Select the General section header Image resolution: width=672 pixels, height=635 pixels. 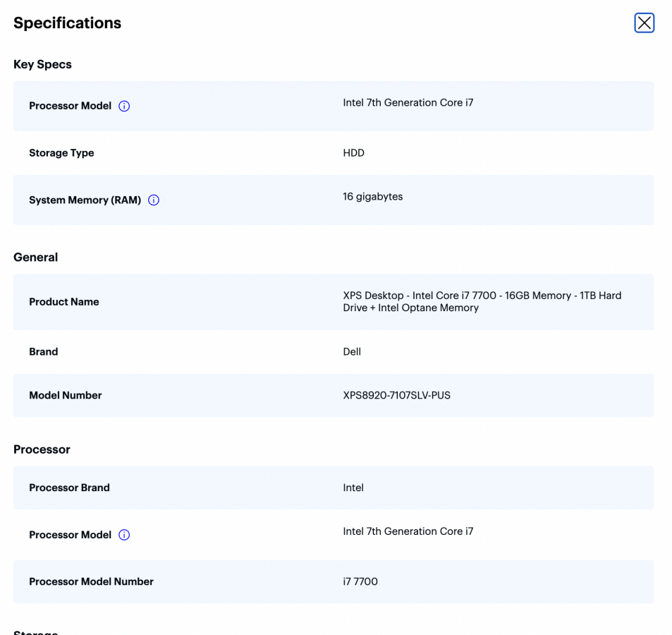[x=35, y=257]
